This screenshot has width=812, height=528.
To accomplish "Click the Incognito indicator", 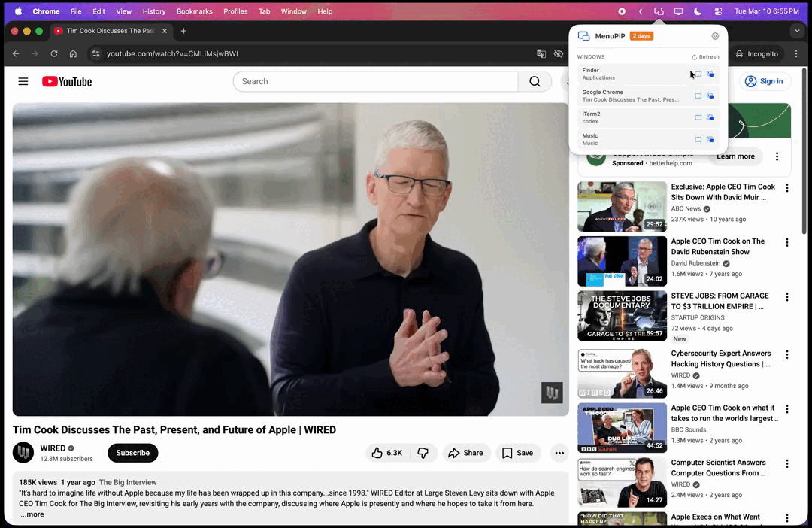I will [x=757, y=54].
